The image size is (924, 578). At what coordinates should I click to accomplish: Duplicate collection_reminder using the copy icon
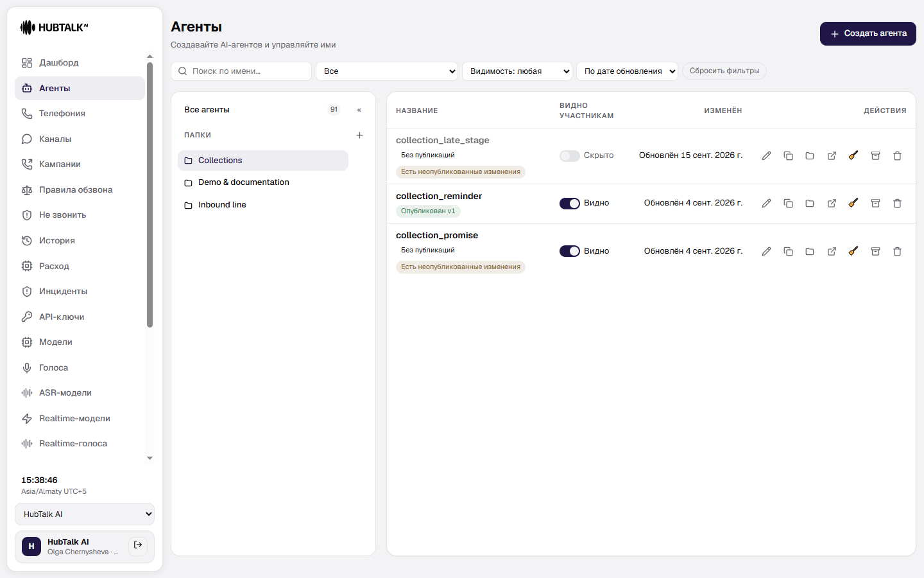[788, 204]
